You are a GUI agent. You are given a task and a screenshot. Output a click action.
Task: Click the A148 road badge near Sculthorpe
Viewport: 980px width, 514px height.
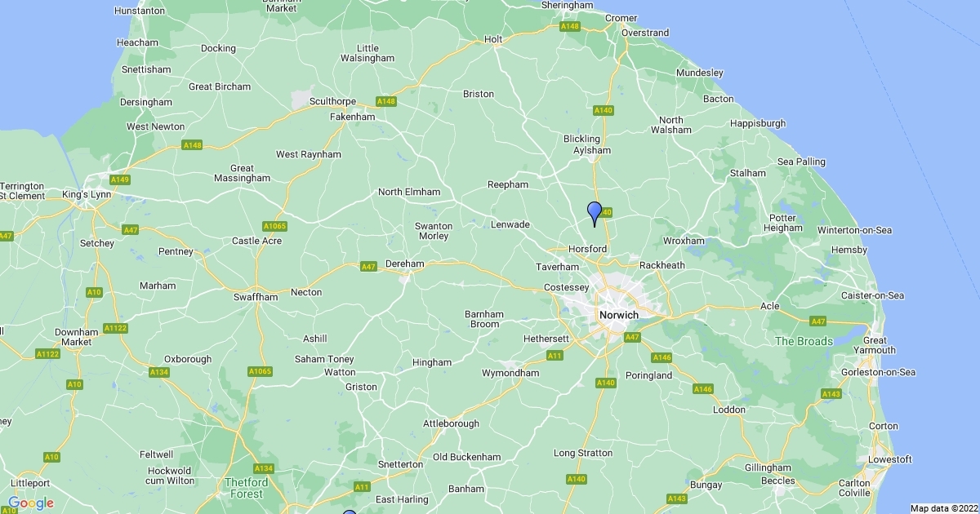tap(386, 101)
